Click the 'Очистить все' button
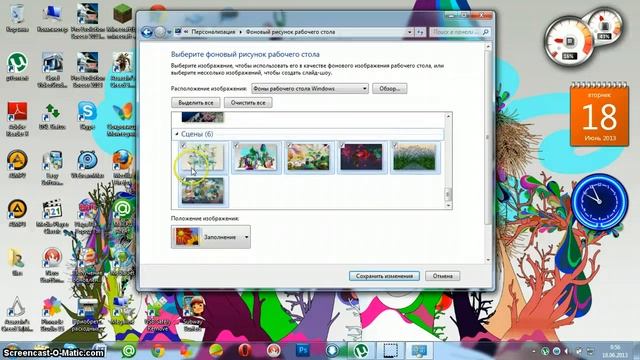 click(248, 102)
